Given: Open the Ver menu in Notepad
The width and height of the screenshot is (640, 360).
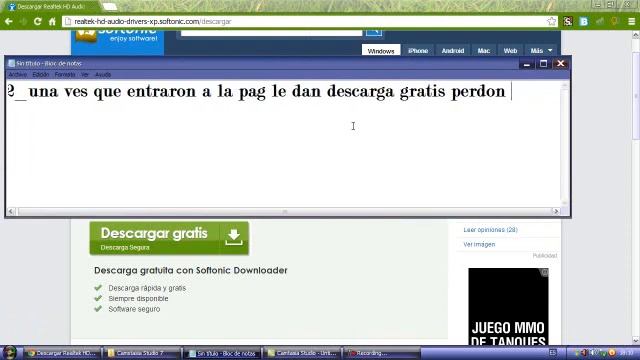Looking at the screenshot, I should (84, 75).
